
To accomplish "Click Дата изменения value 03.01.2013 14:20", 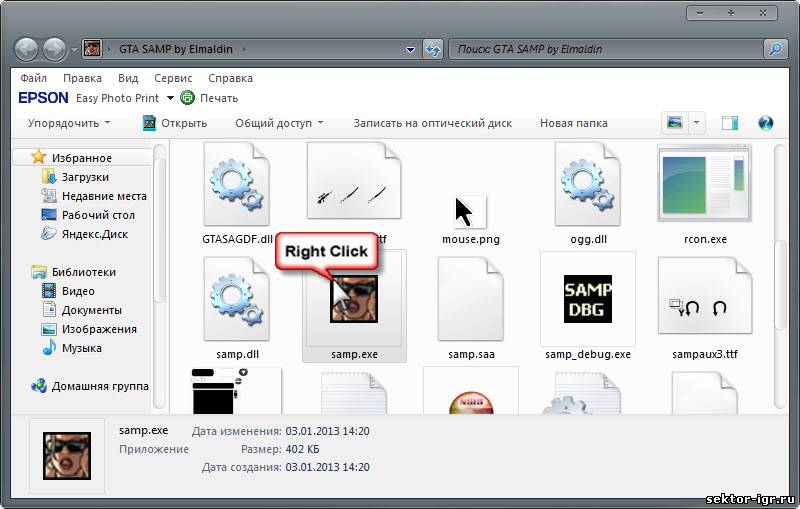I will click(x=327, y=431).
